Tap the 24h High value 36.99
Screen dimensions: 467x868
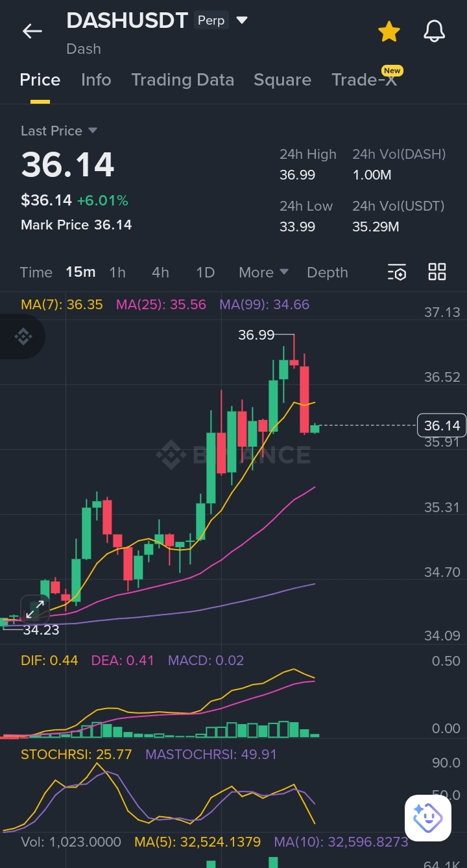[x=298, y=175]
